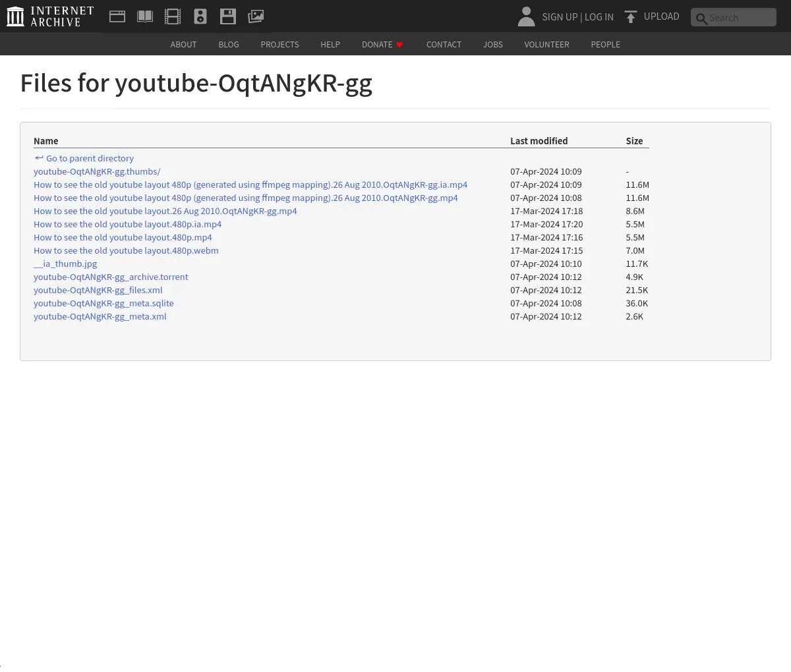
Task: Click the Name column header
Action: [x=46, y=141]
